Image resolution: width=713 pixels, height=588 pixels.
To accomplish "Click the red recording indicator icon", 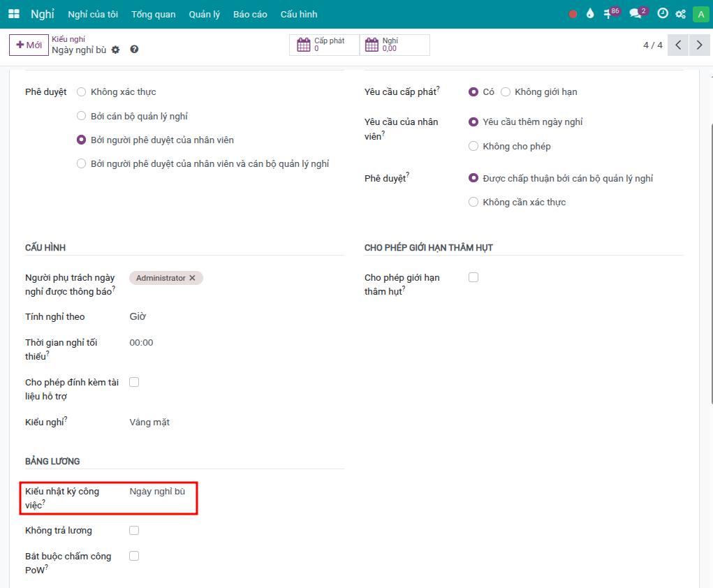I will tap(573, 14).
